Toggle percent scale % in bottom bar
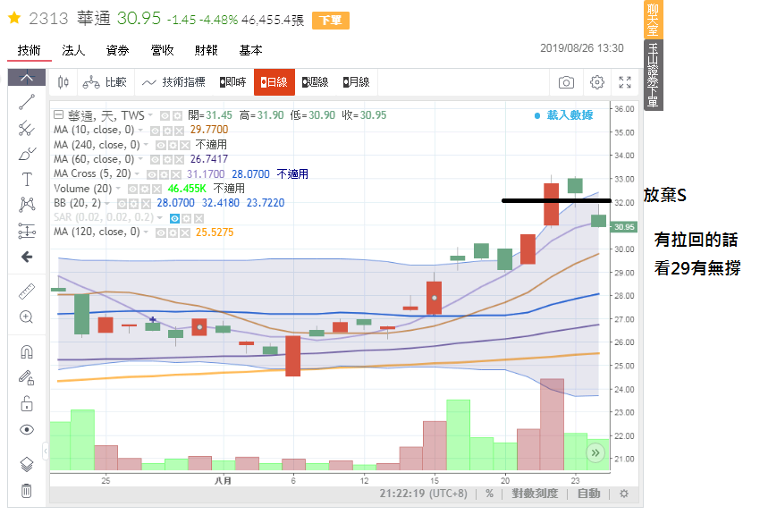 [x=490, y=494]
